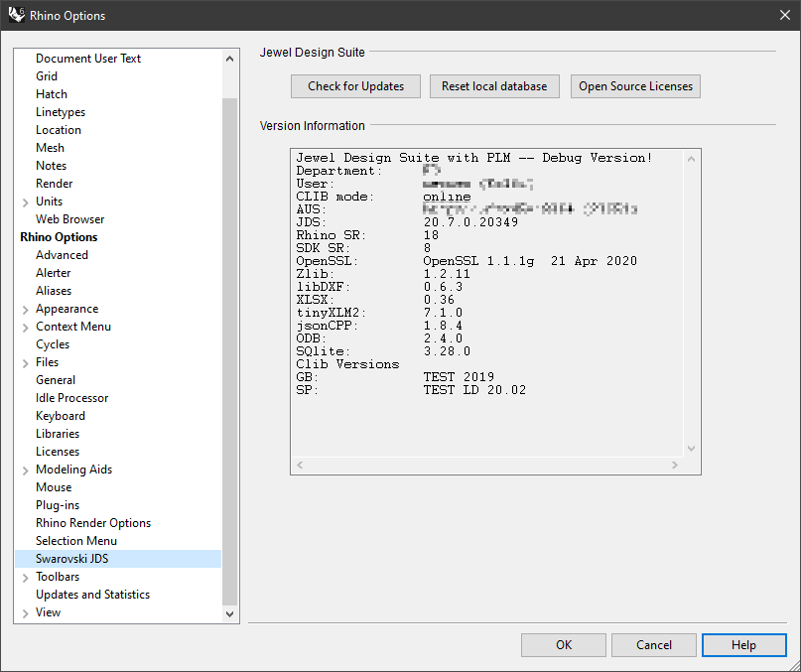Select Idle Processor in the tree
This screenshot has width=801, height=672.
(x=72, y=398)
